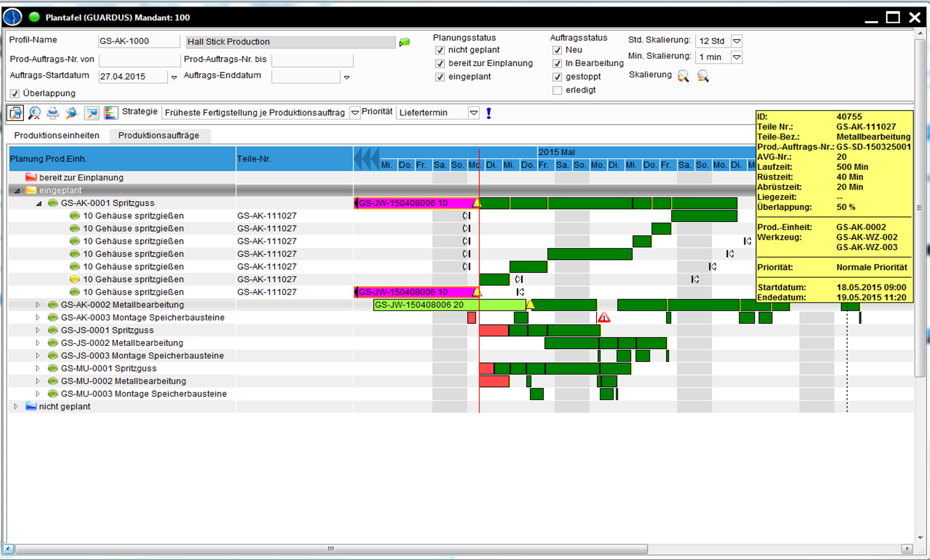Click the colored bar chart toolbar icon
Viewport: 930px width, 560px height.
coord(110,113)
